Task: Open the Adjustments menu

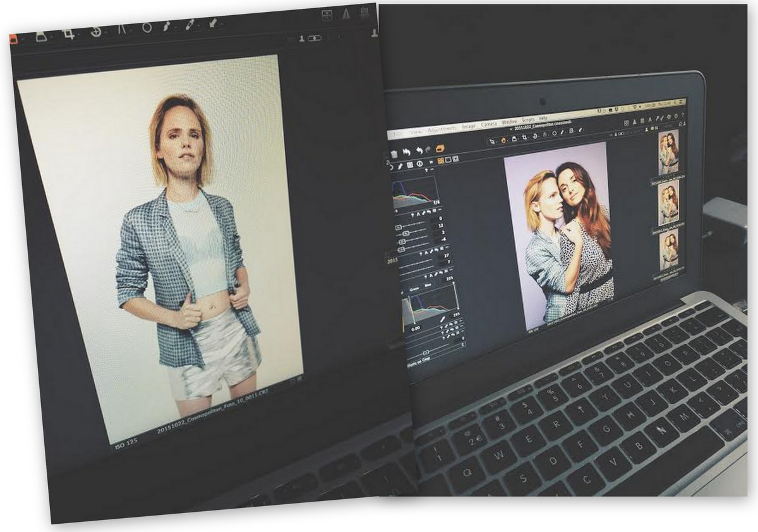Action: (442, 129)
